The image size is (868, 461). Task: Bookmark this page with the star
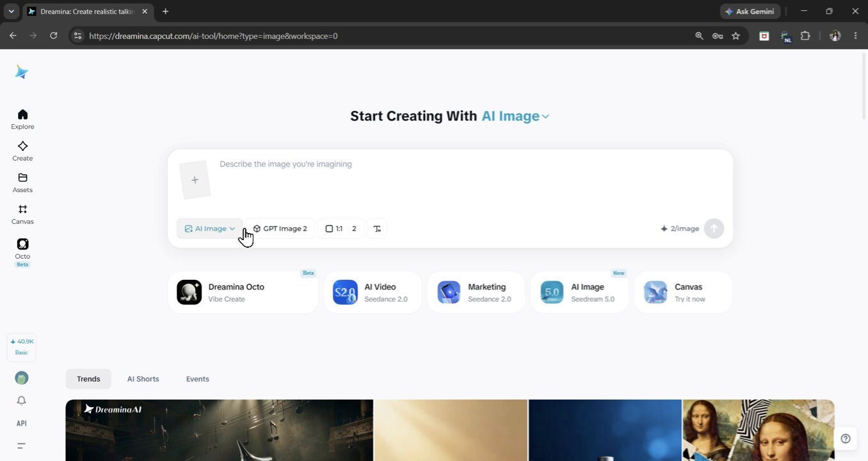click(735, 36)
